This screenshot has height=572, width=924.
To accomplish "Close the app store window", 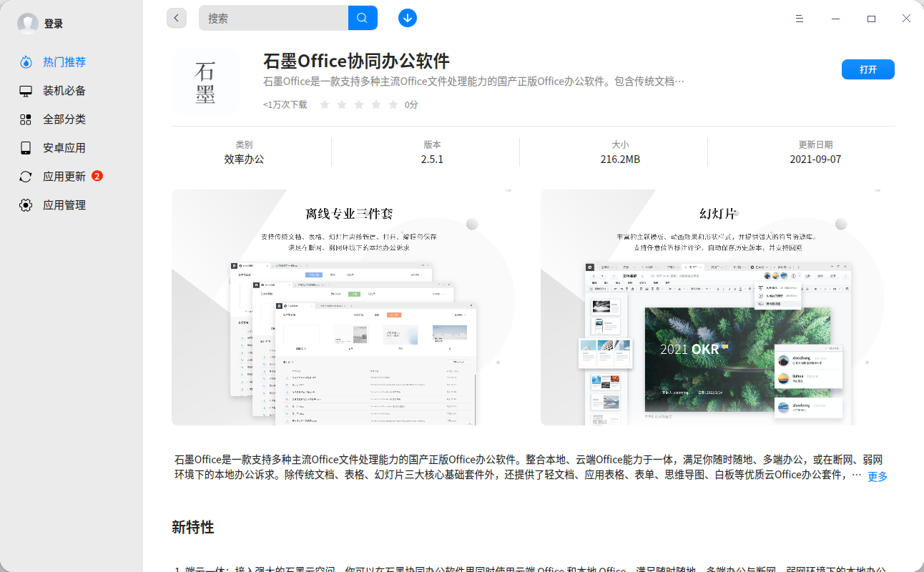I will [x=906, y=19].
